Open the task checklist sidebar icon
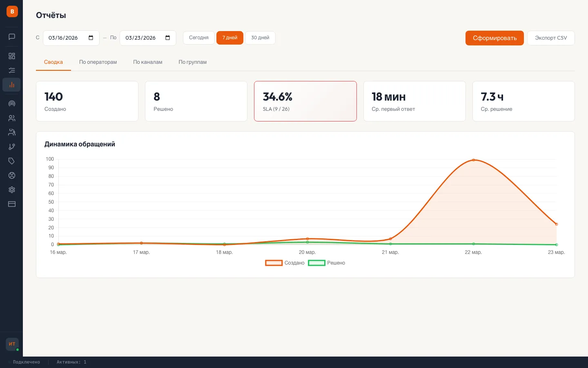The width and height of the screenshot is (588, 368). 12,70
